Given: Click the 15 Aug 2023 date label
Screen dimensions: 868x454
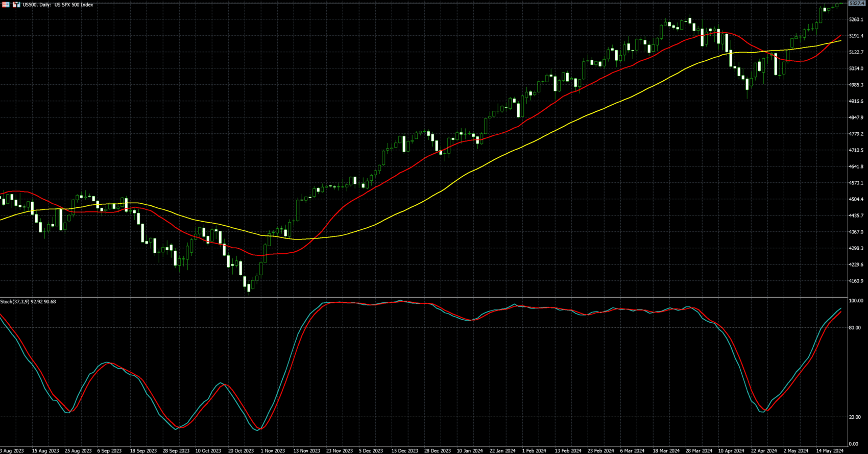Looking at the screenshot, I should (x=45, y=451).
